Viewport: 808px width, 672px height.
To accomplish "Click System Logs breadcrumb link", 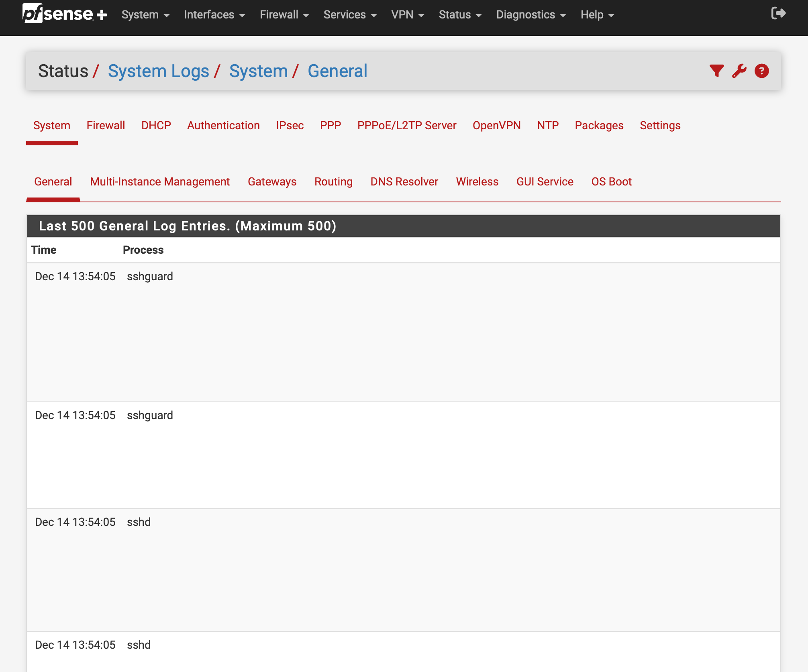I will [158, 71].
